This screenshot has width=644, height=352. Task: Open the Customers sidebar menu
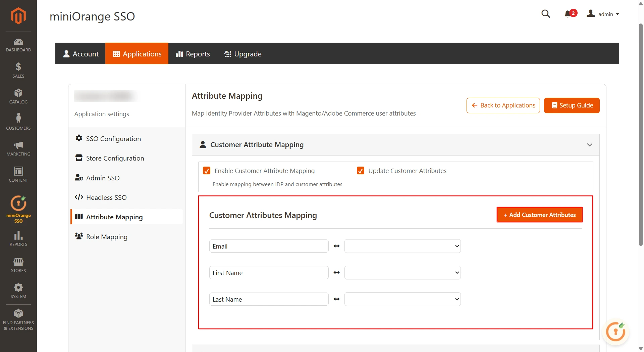tap(18, 122)
